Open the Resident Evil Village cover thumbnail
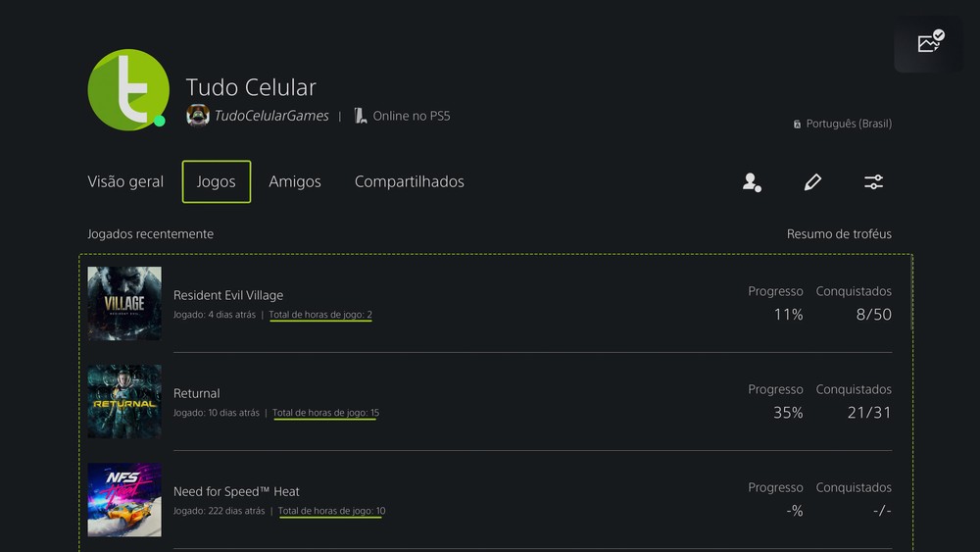The width and height of the screenshot is (980, 552). click(124, 304)
